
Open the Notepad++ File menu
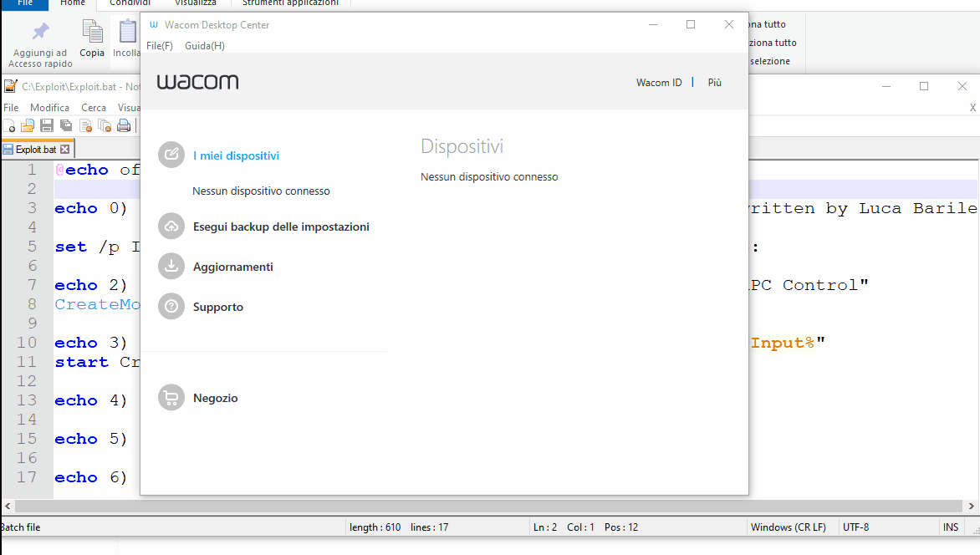11,108
